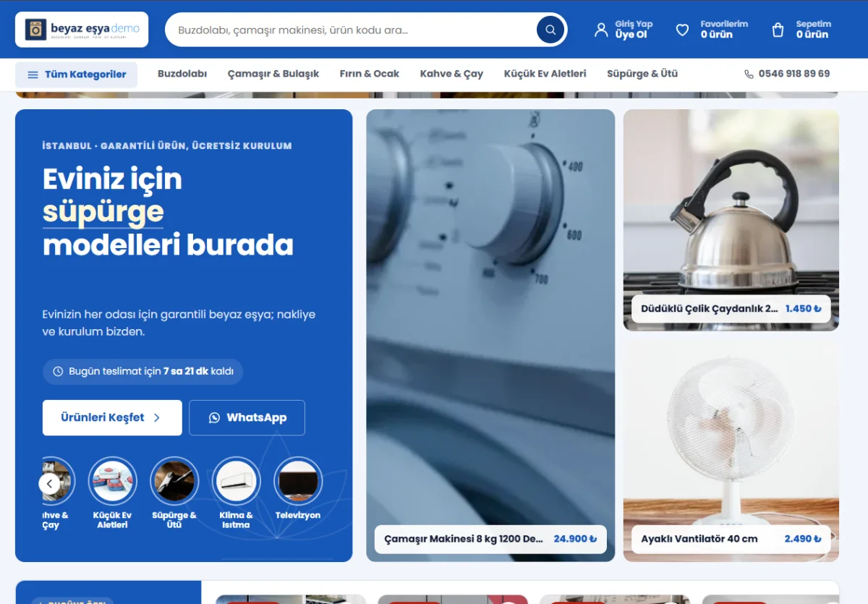The width and height of the screenshot is (868, 604).
Task: Click the 1.450 ₺ price label
Action: (804, 308)
